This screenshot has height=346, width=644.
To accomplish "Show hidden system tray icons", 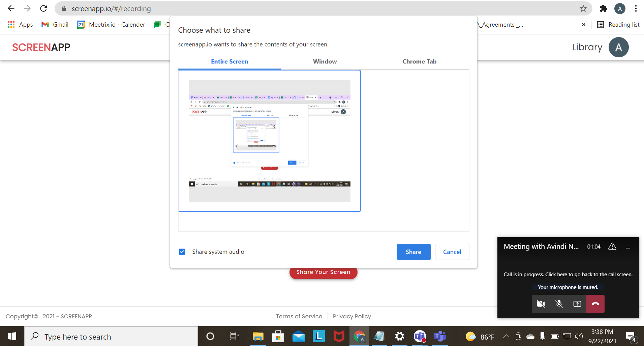I will pyautogui.click(x=506, y=336).
